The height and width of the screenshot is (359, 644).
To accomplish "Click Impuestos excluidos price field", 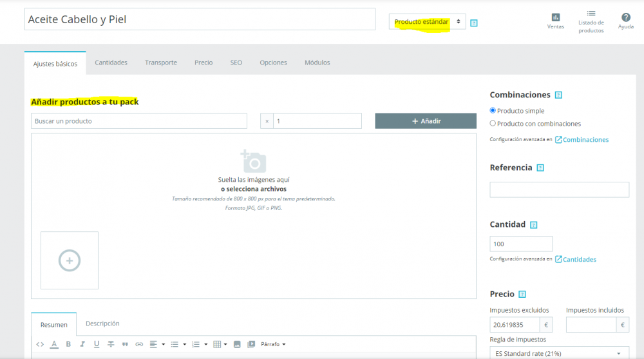I will pos(515,325).
